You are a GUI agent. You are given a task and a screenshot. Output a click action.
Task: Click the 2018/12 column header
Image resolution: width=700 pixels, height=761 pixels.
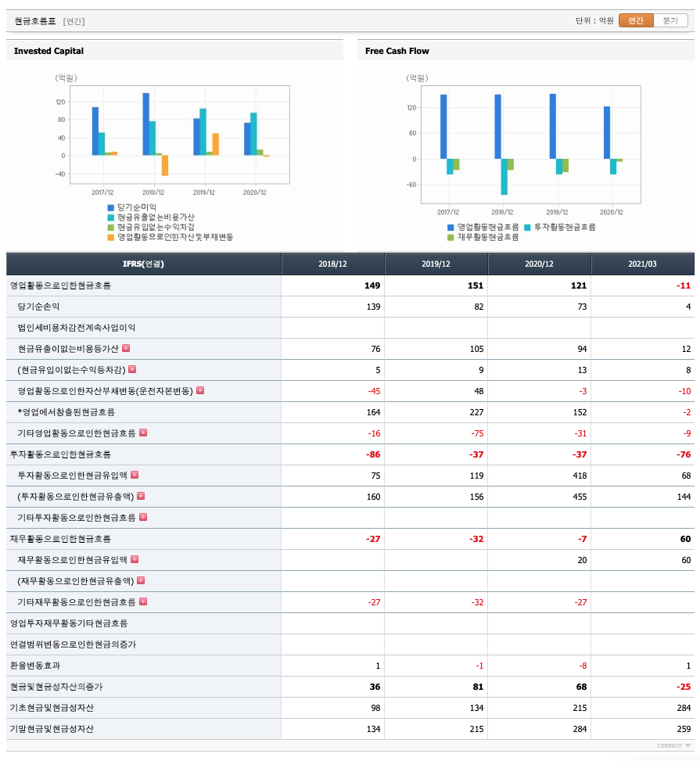pos(333,264)
